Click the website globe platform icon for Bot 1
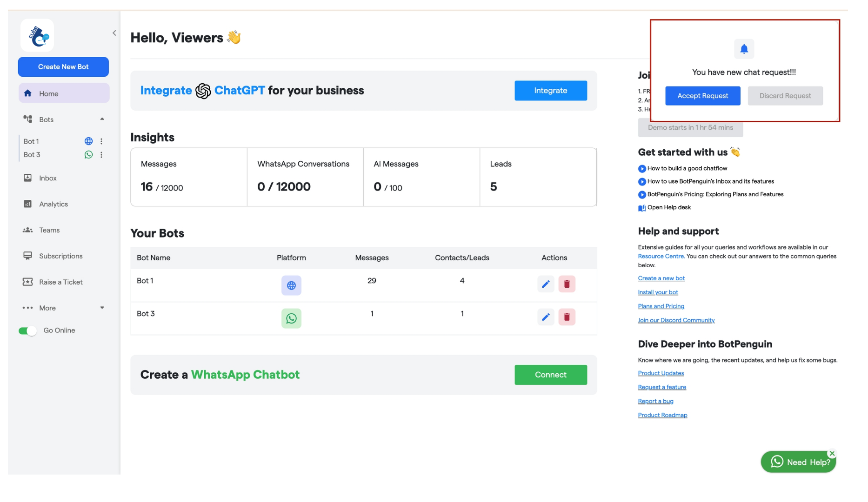Screen dimensions: 868x502 tap(291, 285)
